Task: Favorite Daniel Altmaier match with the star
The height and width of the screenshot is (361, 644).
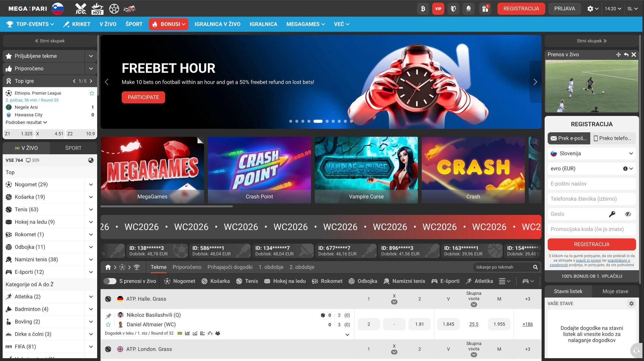Action: tap(108, 325)
